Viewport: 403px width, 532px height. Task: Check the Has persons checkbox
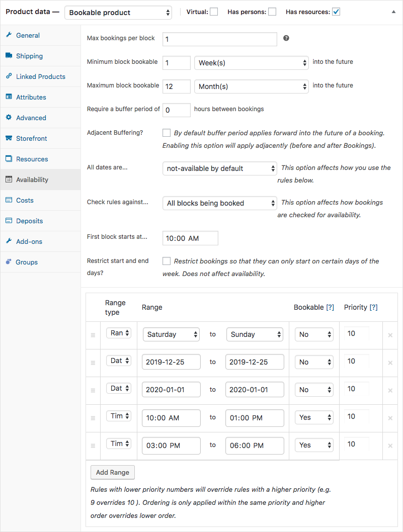[272, 11]
